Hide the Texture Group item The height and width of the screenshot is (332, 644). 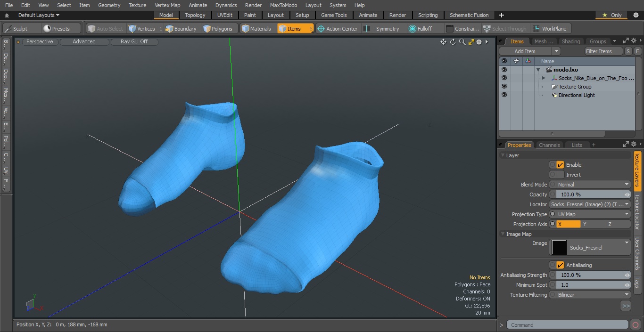[504, 87]
